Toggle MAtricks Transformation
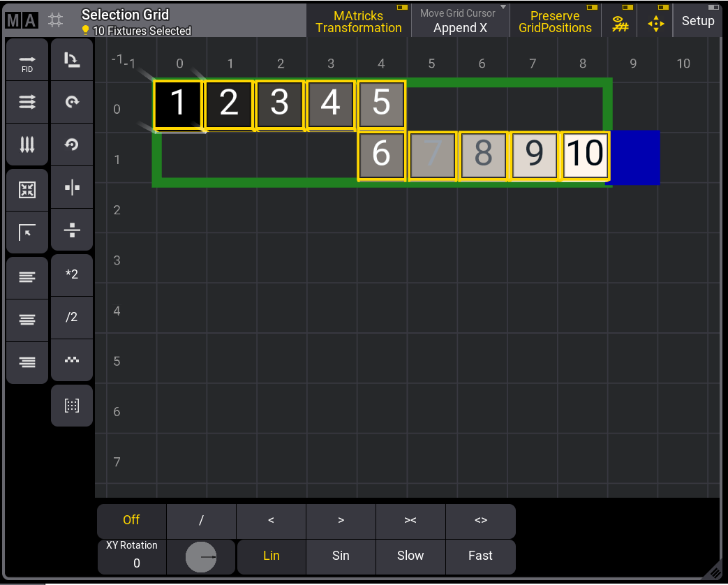Screen dimensions: 728x585 [359, 21]
